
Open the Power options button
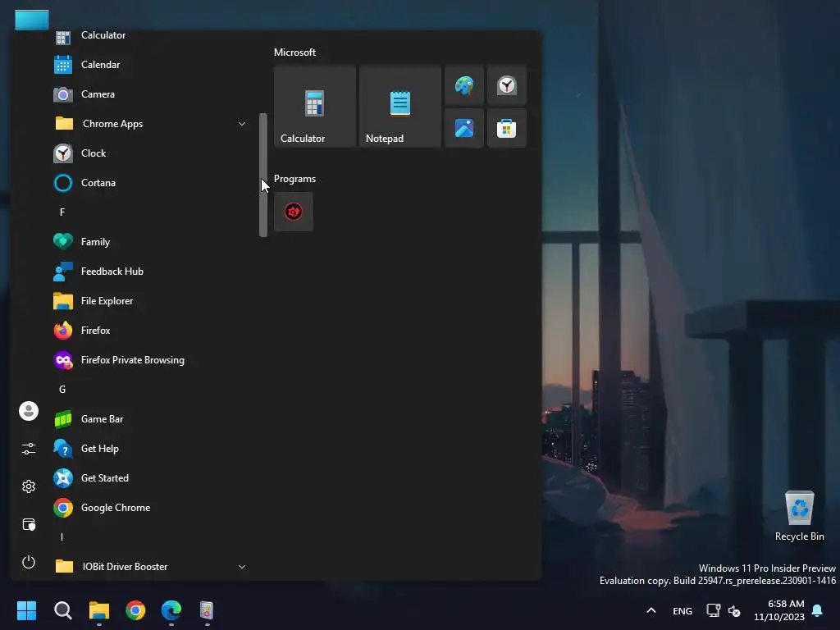pyautogui.click(x=29, y=562)
